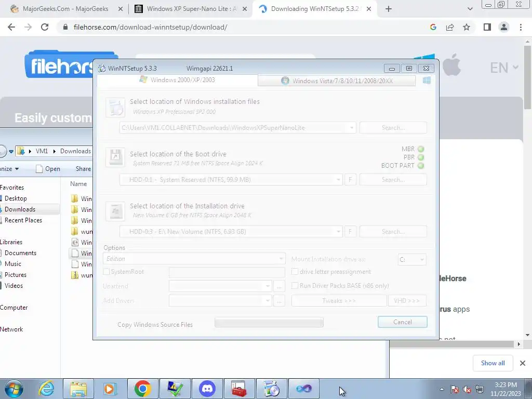532x399 pixels.
Task: Click the Apple logo on filehorse
Action: [451, 65]
